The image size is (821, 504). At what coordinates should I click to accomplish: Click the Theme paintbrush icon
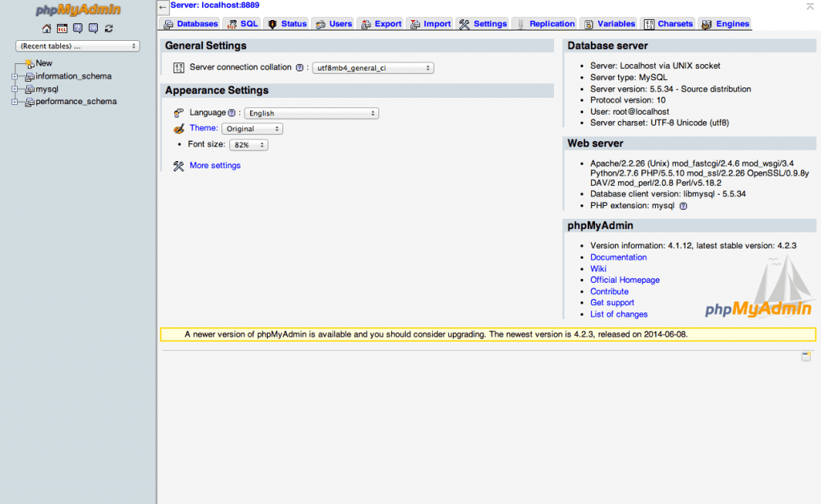180,128
